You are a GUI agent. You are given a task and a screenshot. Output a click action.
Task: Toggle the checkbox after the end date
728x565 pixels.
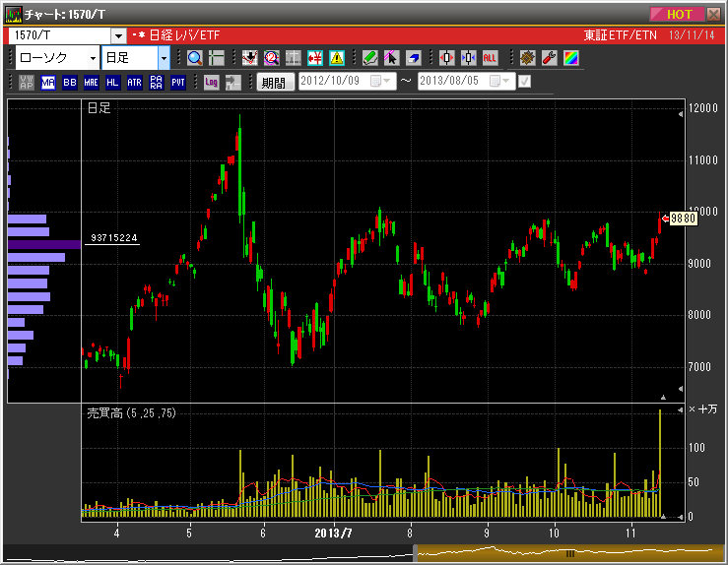click(x=524, y=82)
